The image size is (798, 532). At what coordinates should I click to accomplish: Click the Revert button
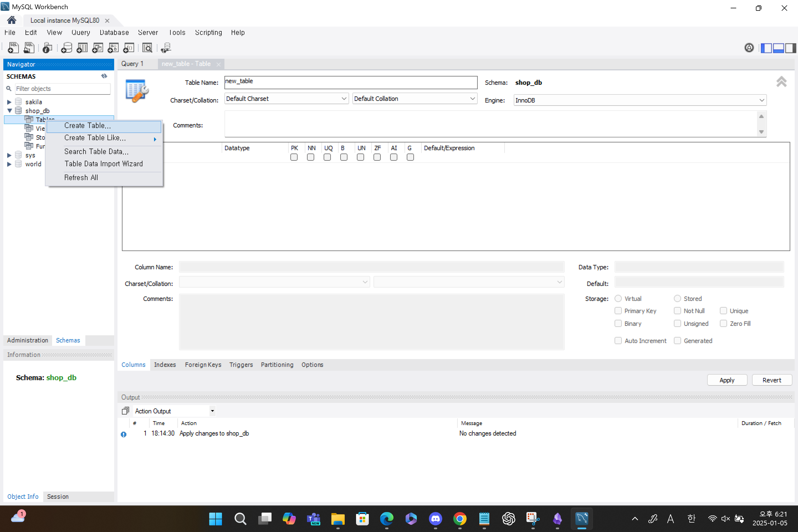771,380
